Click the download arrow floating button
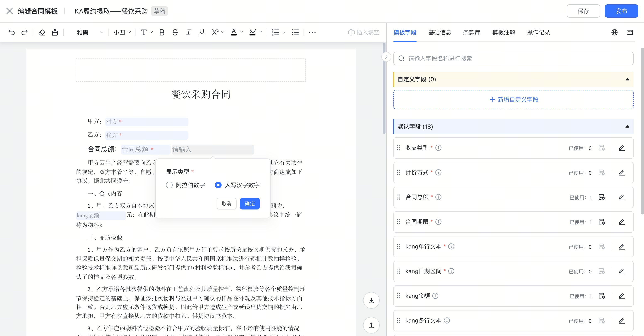 point(371,300)
